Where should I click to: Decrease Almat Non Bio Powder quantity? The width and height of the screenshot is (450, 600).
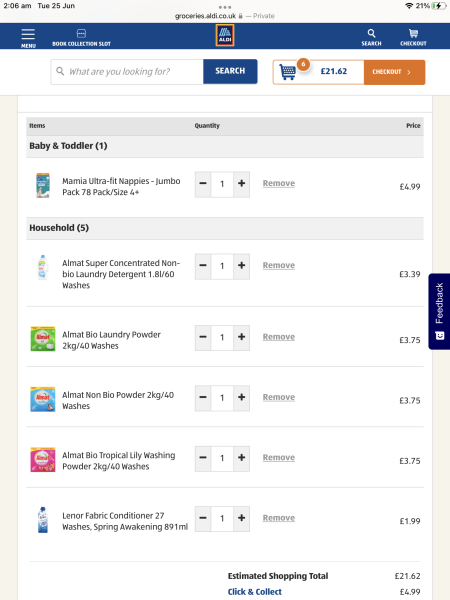[203, 398]
